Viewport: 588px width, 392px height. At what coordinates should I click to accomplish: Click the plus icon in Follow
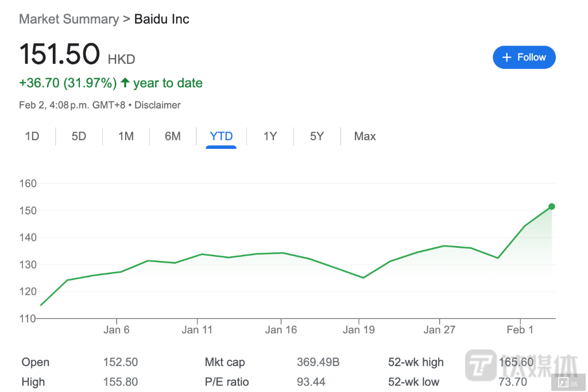(506, 57)
